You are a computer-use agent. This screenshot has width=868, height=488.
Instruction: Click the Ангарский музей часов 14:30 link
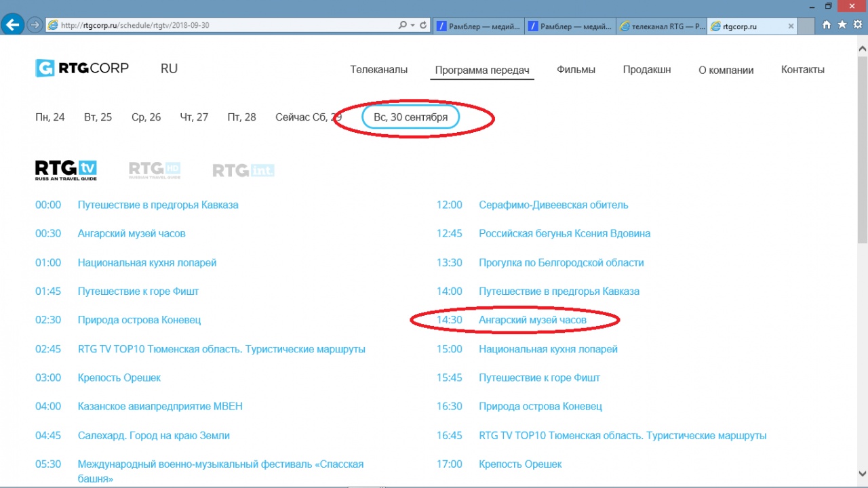coord(532,320)
